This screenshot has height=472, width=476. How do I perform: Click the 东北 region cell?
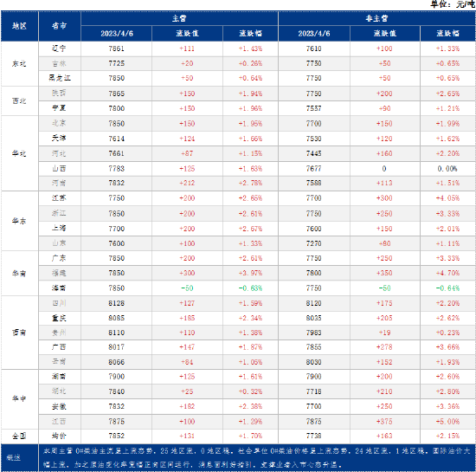(x=19, y=64)
